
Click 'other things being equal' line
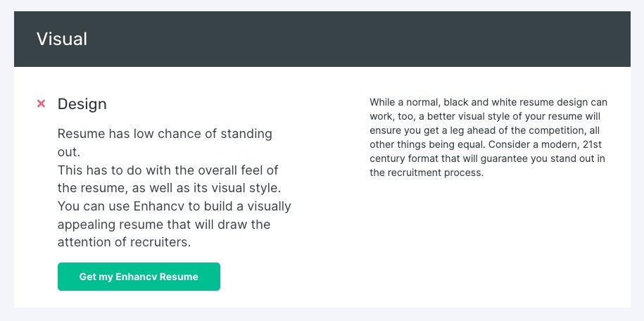tap(486, 145)
